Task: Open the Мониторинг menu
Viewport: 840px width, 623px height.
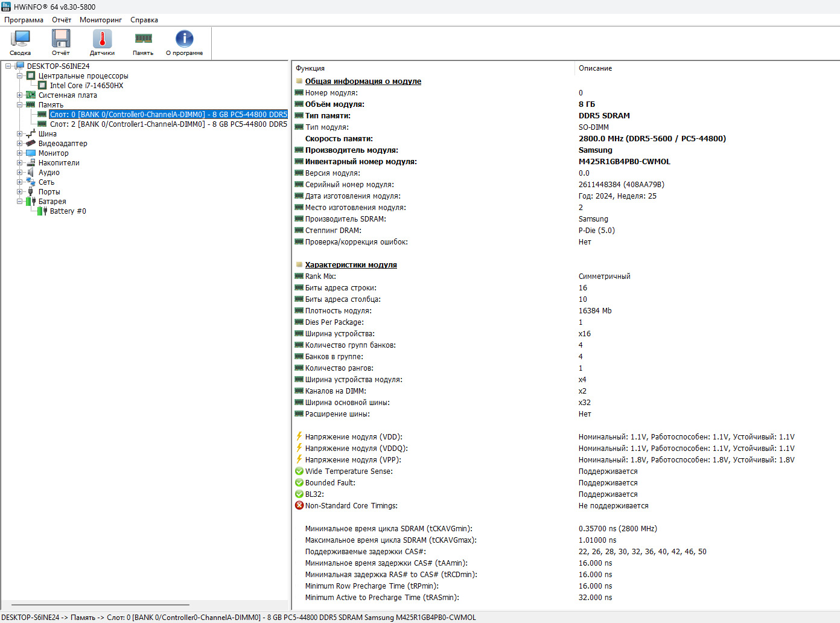Action: click(100, 20)
